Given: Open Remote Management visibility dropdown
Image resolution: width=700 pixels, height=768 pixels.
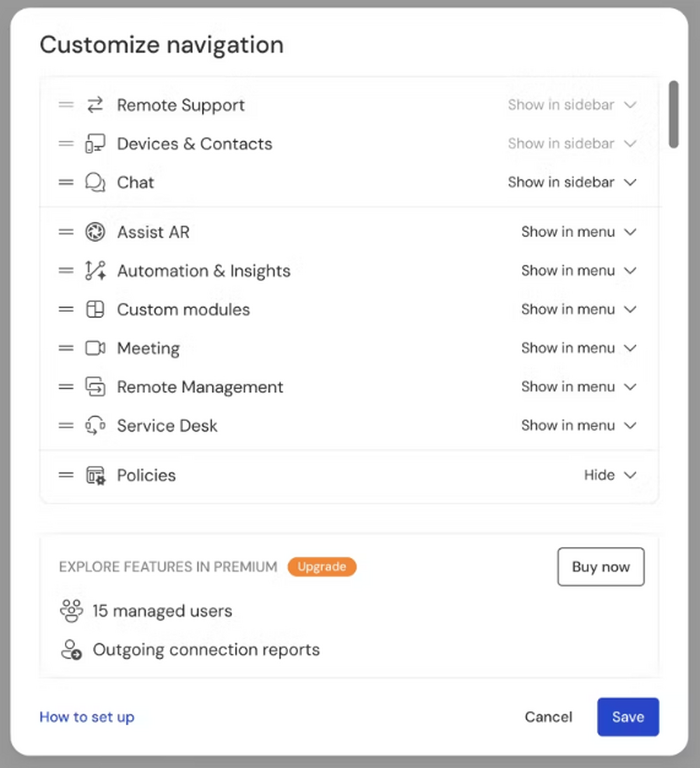Looking at the screenshot, I should (x=579, y=386).
